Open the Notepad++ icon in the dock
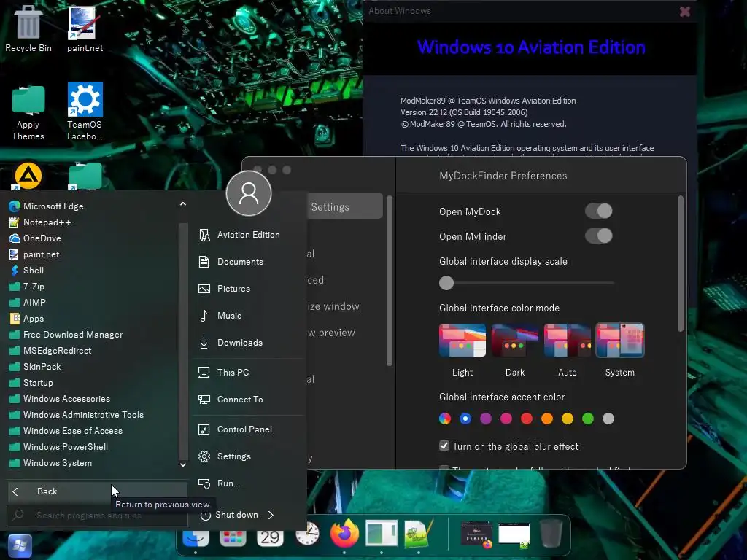The image size is (747, 560). coord(419,534)
